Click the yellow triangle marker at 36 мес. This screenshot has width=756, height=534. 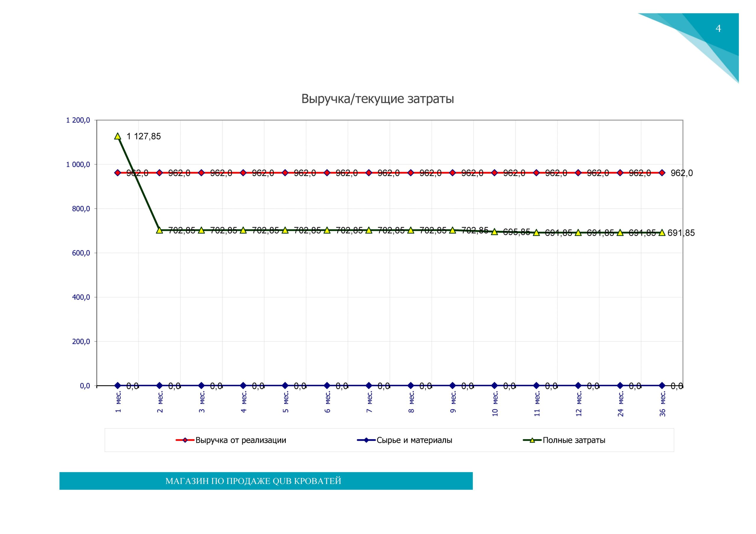tap(662, 232)
